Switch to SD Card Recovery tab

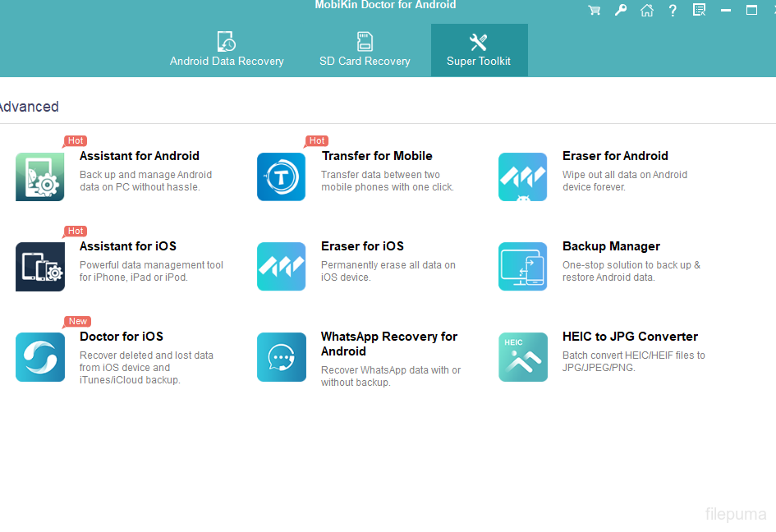365,50
